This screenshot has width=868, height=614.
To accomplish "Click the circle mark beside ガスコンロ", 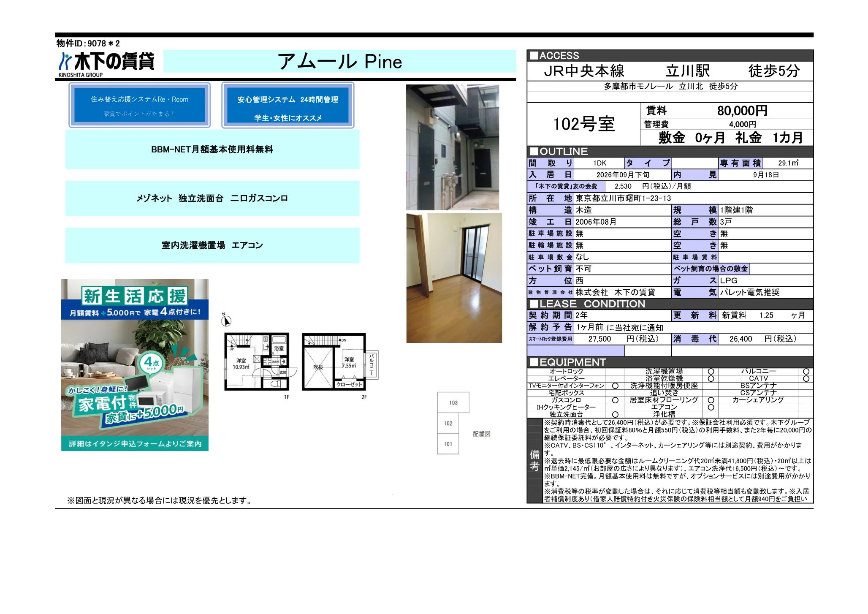I will [615, 400].
